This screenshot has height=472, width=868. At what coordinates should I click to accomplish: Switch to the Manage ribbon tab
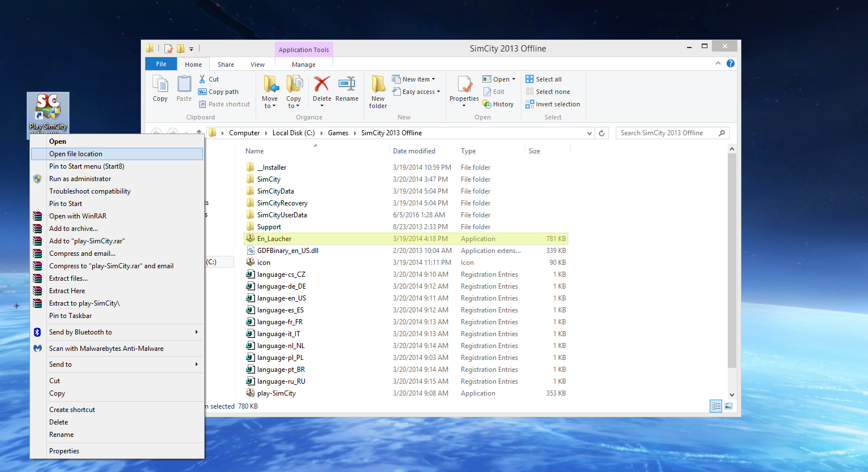tap(303, 63)
